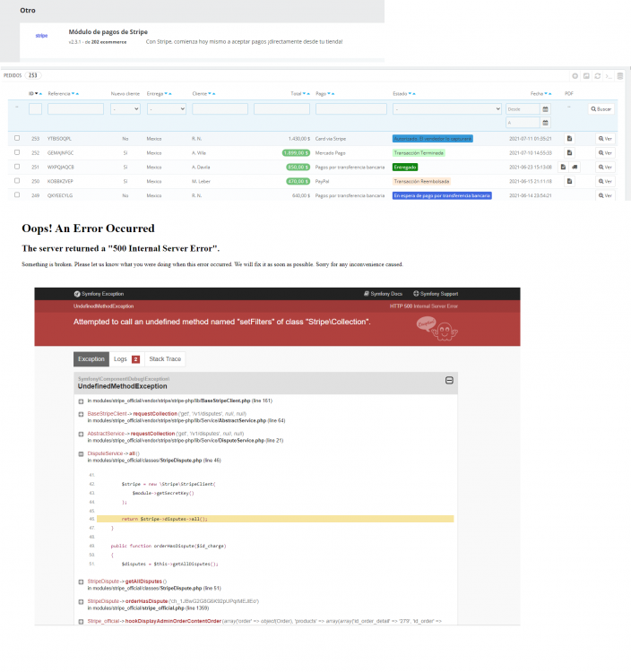This screenshot has height=672, width=631.
Task: Click the A date field
Action: (x=523, y=123)
